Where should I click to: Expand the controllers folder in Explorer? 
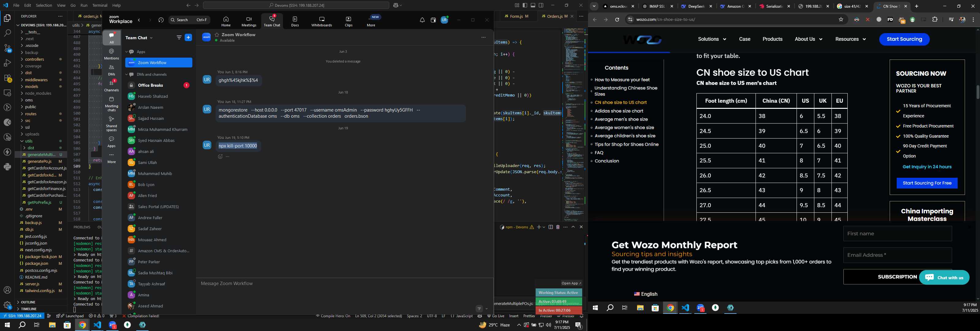(41, 59)
